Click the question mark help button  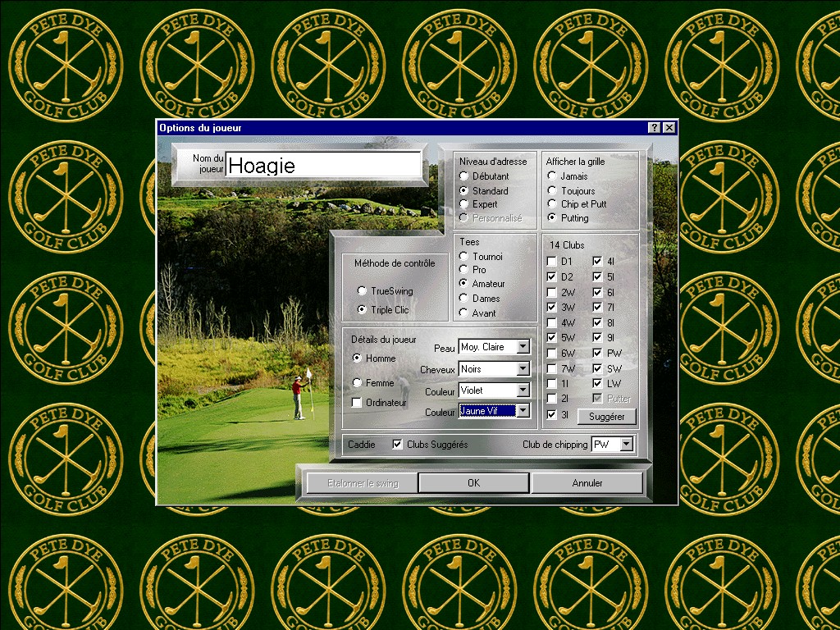point(654,127)
